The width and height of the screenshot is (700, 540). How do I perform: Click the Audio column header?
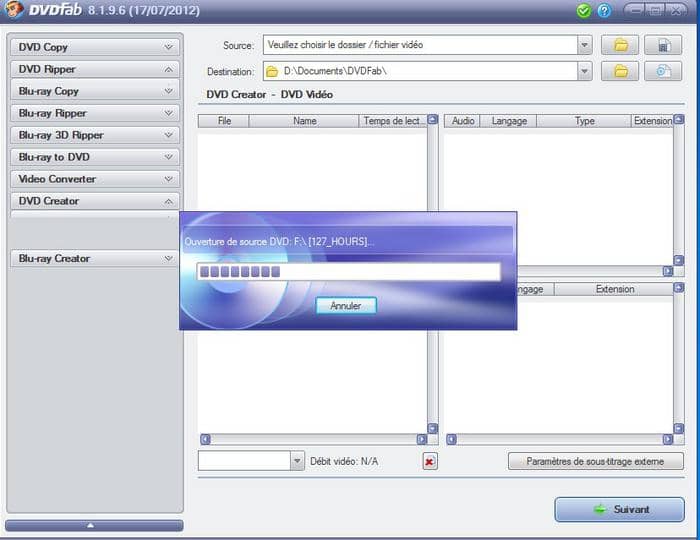pyautogui.click(x=462, y=121)
